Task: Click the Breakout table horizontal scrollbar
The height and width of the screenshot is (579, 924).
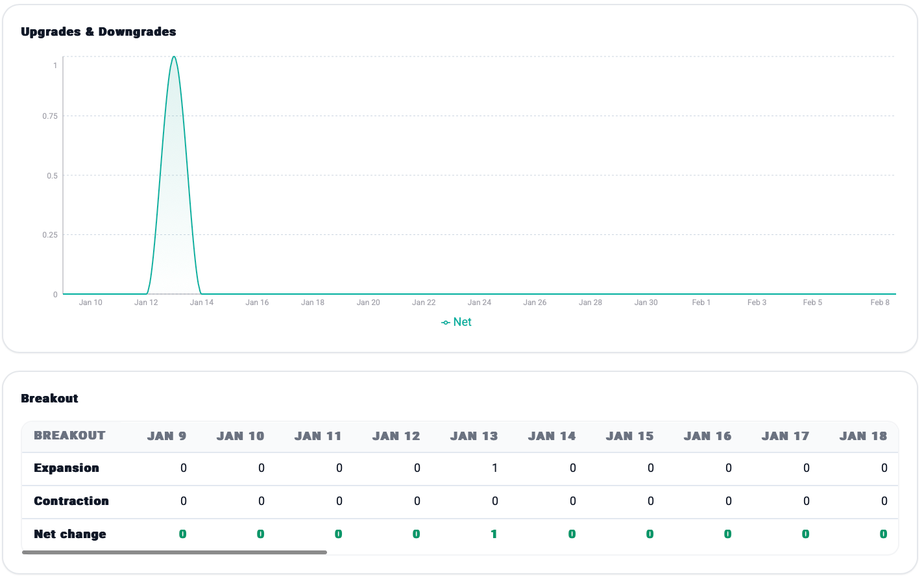Action: [174, 552]
